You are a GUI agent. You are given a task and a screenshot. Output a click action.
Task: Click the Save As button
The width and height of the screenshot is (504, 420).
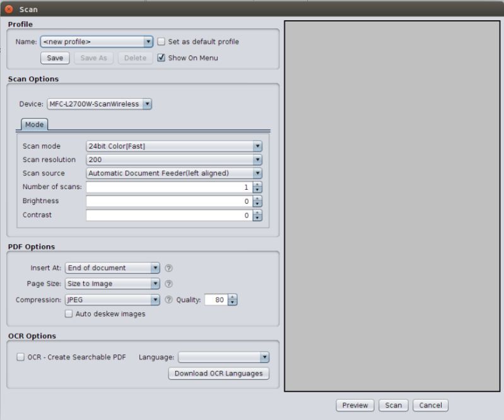tap(93, 58)
